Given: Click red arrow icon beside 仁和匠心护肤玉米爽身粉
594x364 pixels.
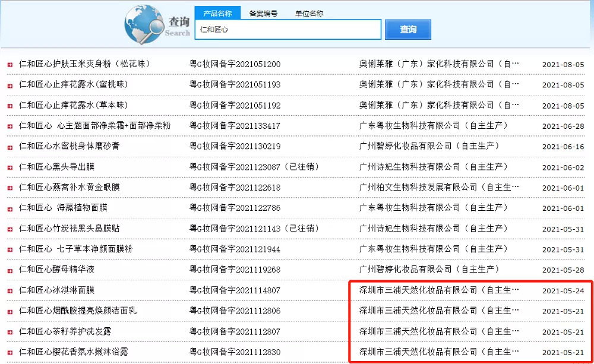Looking at the screenshot, I should [x=10, y=64].
